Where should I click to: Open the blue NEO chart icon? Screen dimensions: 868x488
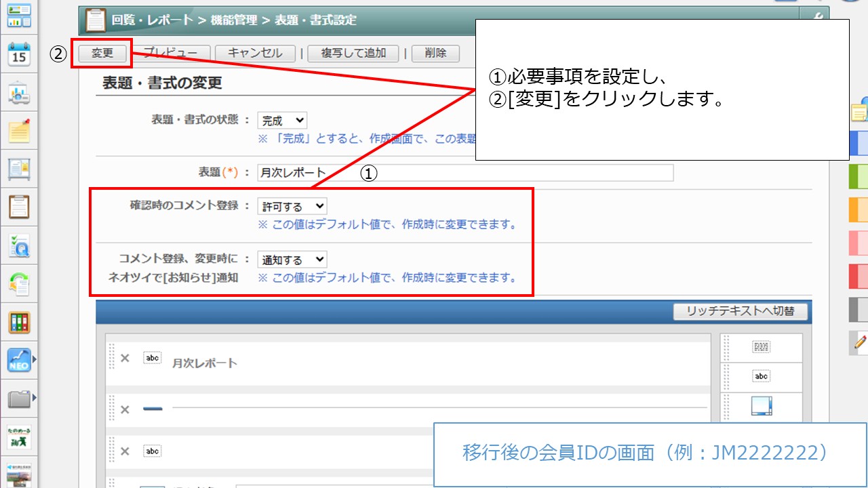point(19,360)
